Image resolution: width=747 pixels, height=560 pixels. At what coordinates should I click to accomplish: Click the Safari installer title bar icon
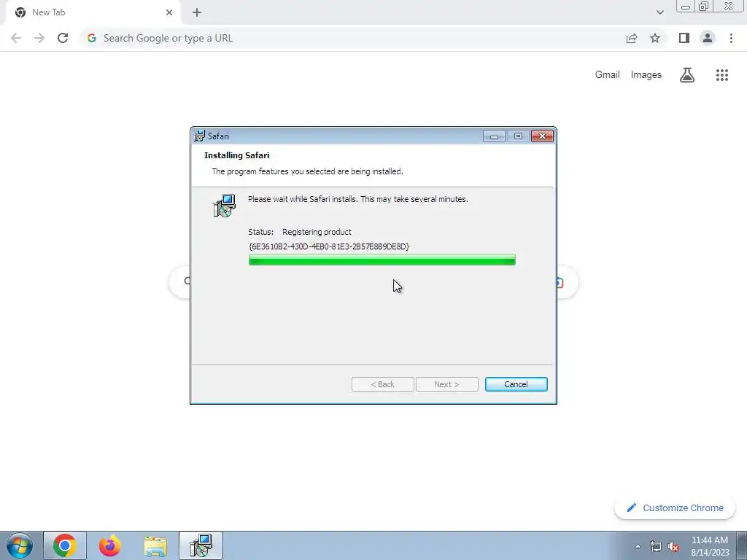(199, 136)
